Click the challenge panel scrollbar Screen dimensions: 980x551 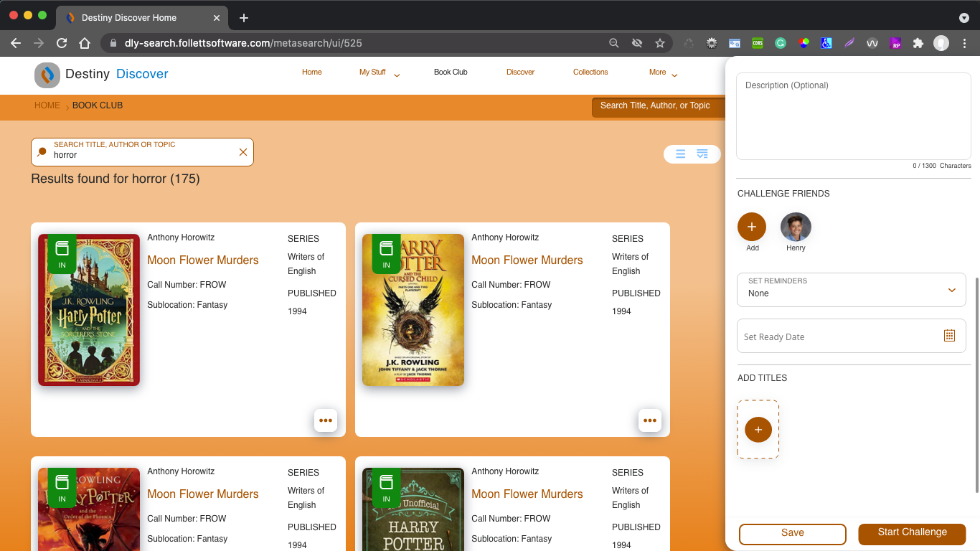(976, 385)
